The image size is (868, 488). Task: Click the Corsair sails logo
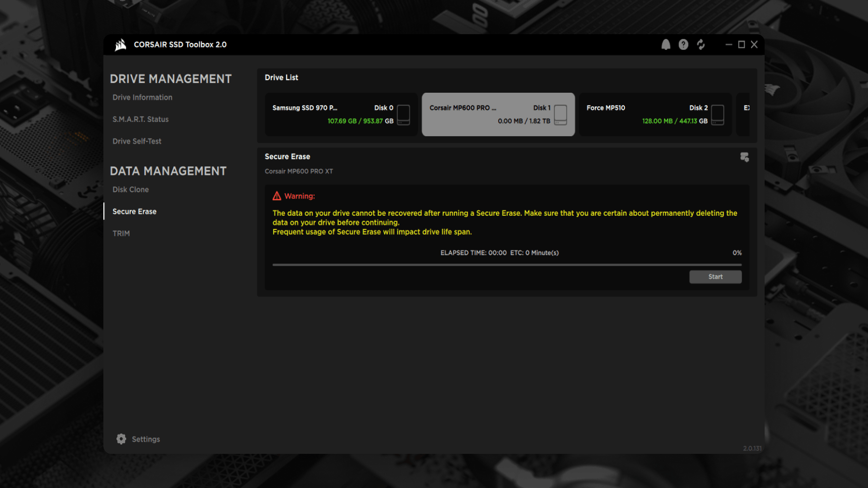[120, 45]
